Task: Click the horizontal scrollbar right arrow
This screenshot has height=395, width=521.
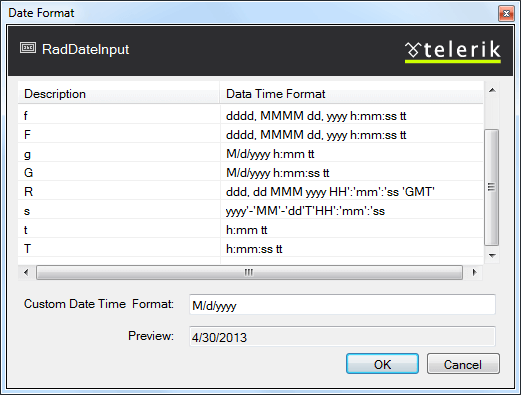Action: 474,272
